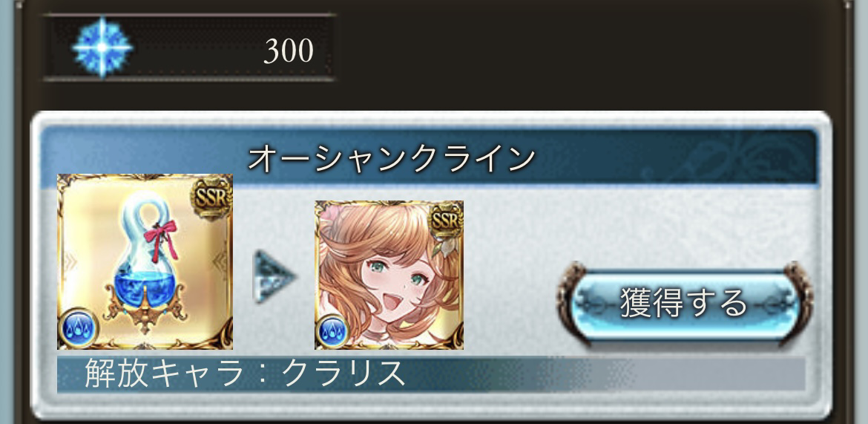Image resolution: width=868 pixels, height=424 pixels.
Task: Click the オーシャンクライン title header
Action: (391, 159)
